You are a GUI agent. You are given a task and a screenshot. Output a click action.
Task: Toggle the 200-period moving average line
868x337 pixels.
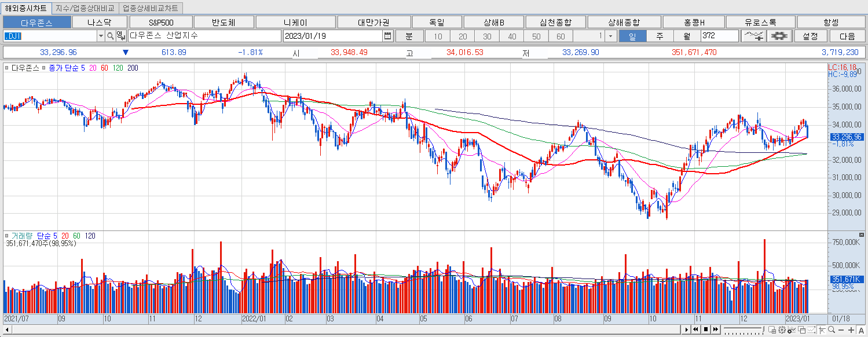pyautogui.click(x=132, y=67)
